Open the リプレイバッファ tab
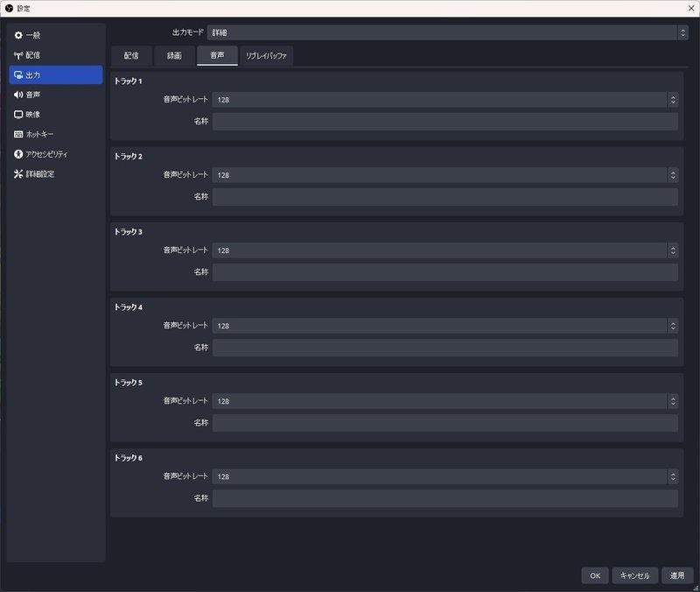The image size is (700, 592). [266, 56]
